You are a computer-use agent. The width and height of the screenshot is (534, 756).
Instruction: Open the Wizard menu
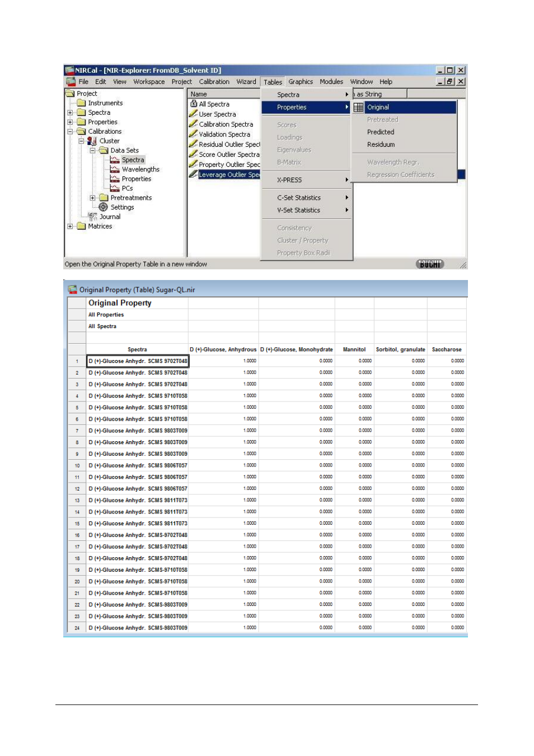coord(246,82)
